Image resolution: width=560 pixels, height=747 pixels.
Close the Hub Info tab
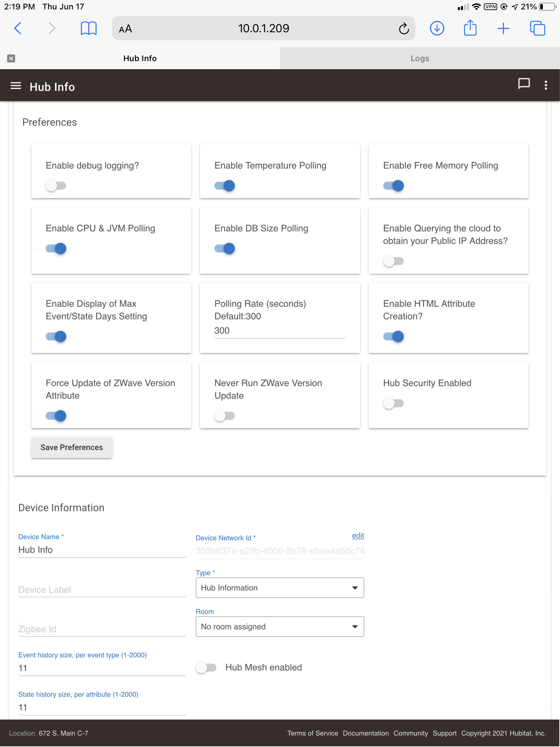tap(11, 58)
